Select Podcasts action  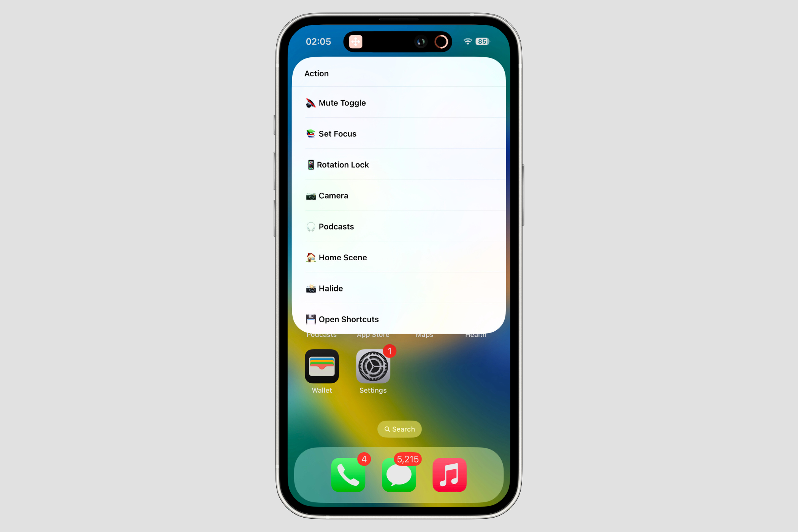pos(399,226)
